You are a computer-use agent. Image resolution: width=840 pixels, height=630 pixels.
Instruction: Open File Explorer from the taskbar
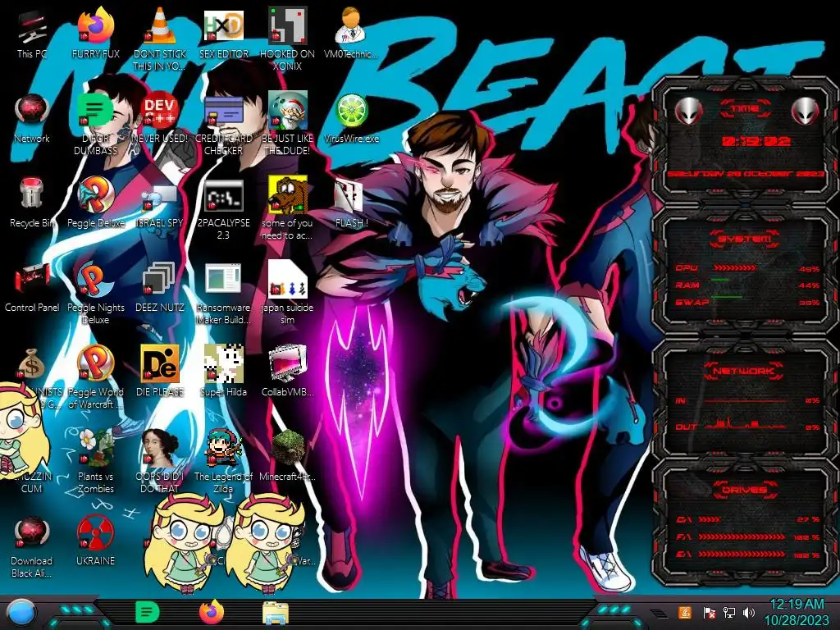pyautogui.click(x=276, y=613)
